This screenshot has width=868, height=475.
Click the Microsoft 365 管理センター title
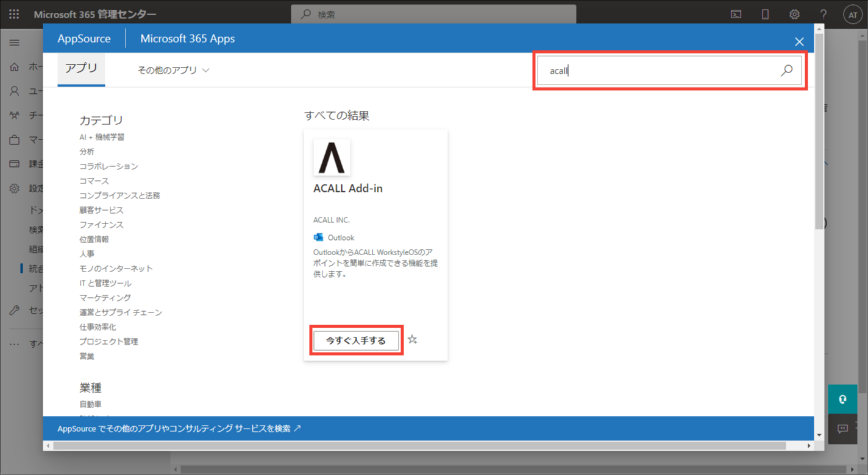click(x=95, y=15)
